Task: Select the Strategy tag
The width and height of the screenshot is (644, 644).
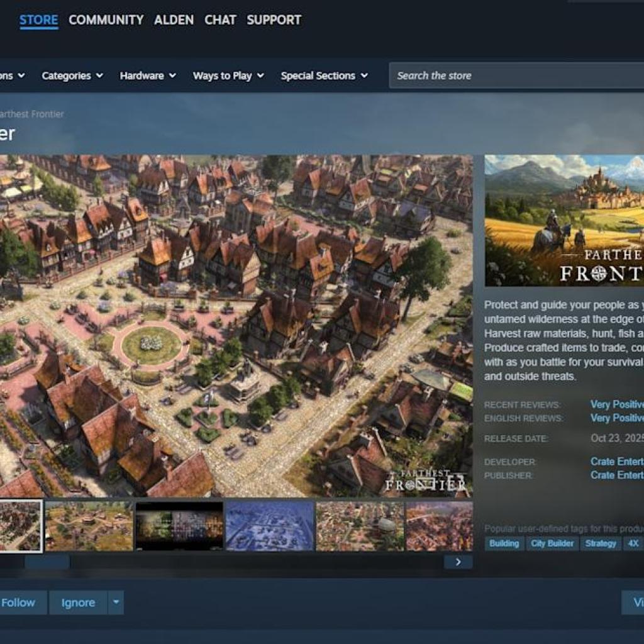Action: point(601,543)
